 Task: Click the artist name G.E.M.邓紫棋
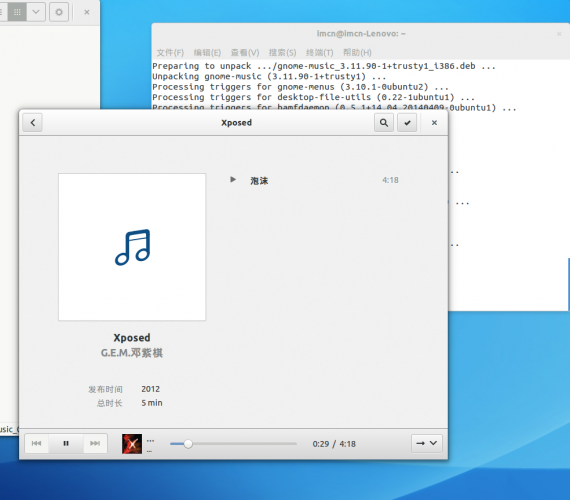tap(132, 353)
